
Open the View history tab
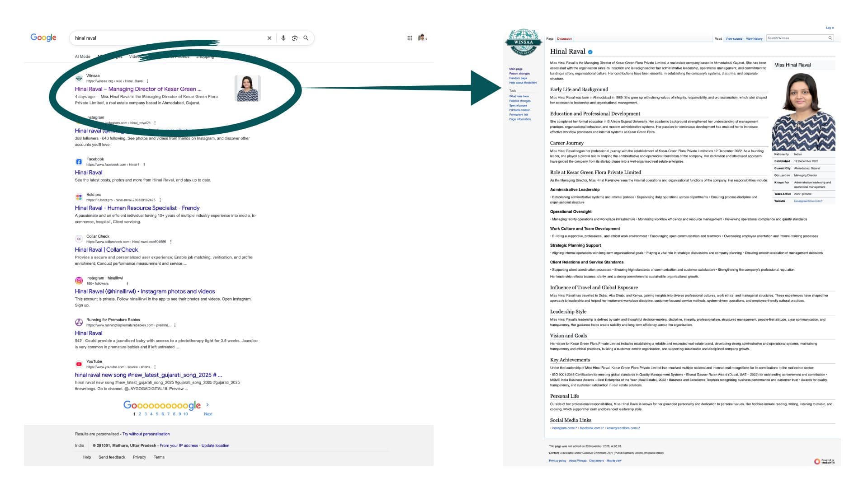[754, 38]
